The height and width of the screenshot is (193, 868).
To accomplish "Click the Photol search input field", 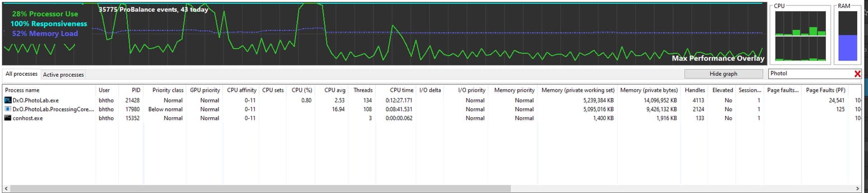I will coord(809,74).
